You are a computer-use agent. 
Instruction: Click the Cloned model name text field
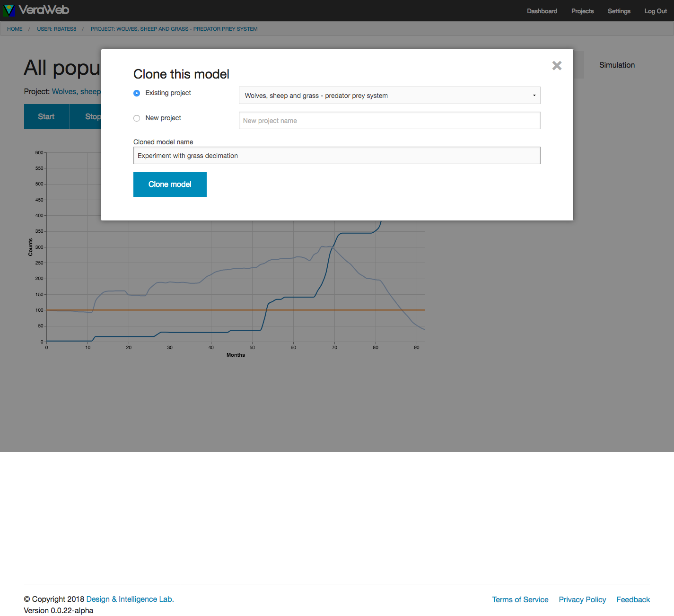pyautogui.click(x=336, y=156)
